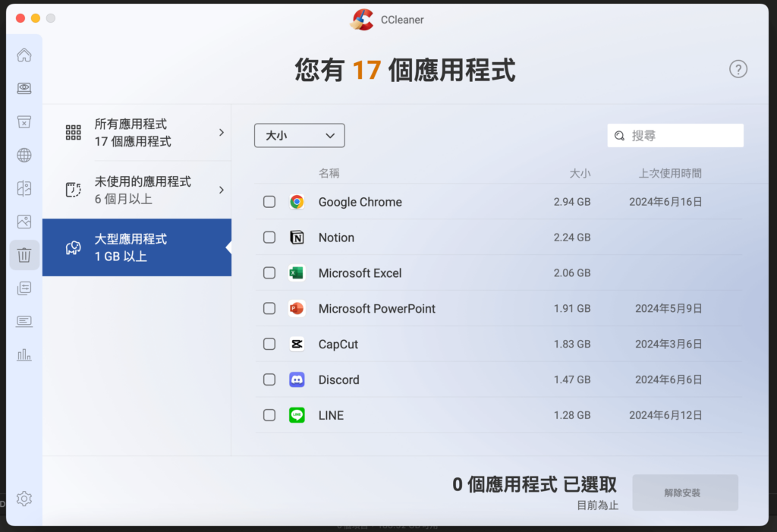777x532 pixels.
Task: Open the junk cleaner box icon
Action: coord(24,121)
